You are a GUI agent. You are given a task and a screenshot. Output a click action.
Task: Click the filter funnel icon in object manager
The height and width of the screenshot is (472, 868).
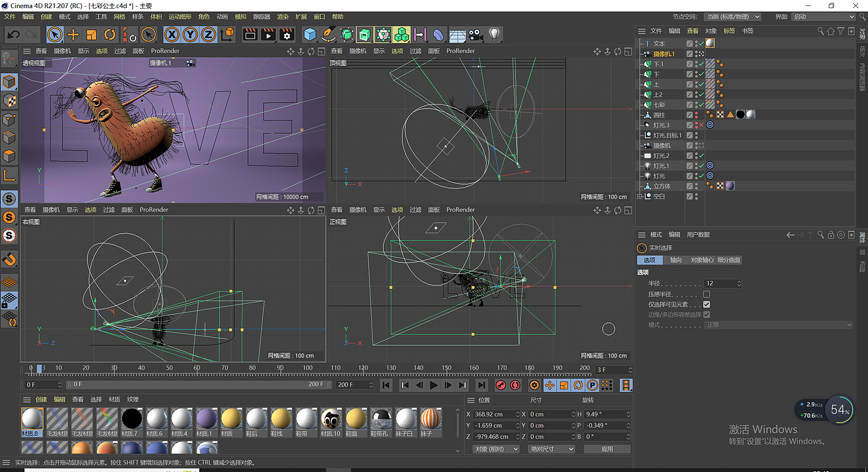(x=841, y=31)
